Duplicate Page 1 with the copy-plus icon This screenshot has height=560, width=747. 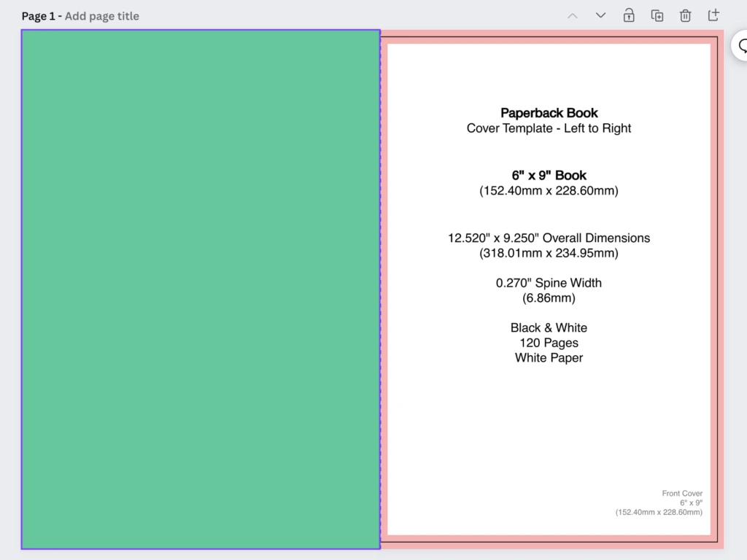[x=657, y=15]
